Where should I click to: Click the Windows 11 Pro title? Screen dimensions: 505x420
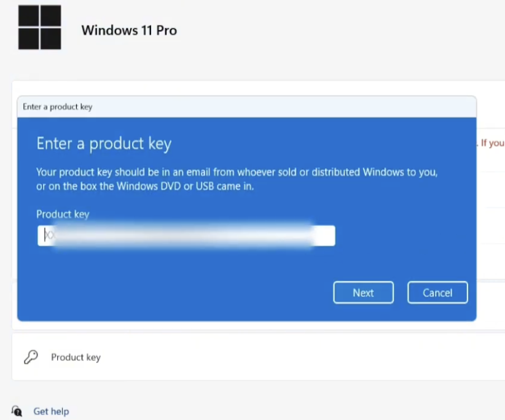(x=129, y=30)
